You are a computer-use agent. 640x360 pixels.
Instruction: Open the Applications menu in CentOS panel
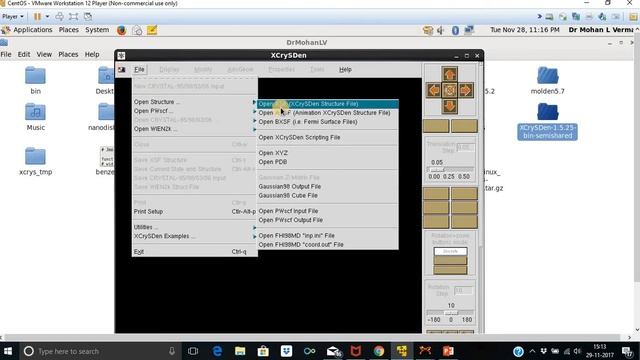[33, 30]
